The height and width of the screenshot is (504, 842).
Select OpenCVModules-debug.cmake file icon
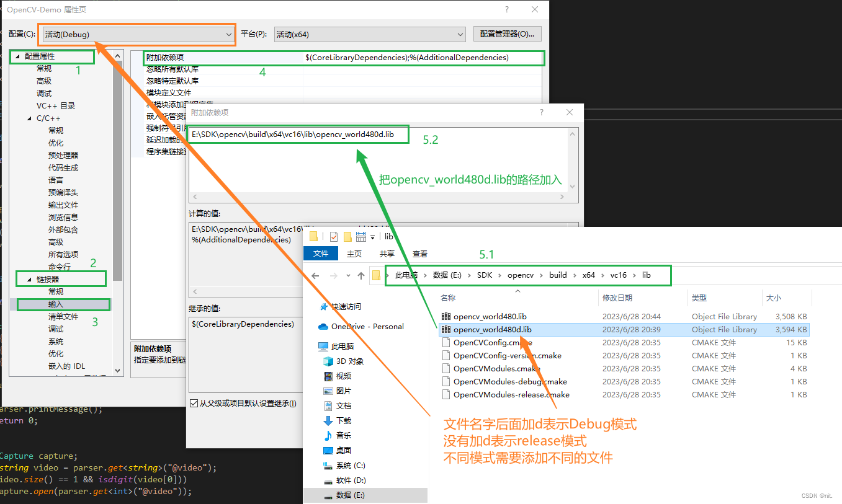click(x=446, y=381)
